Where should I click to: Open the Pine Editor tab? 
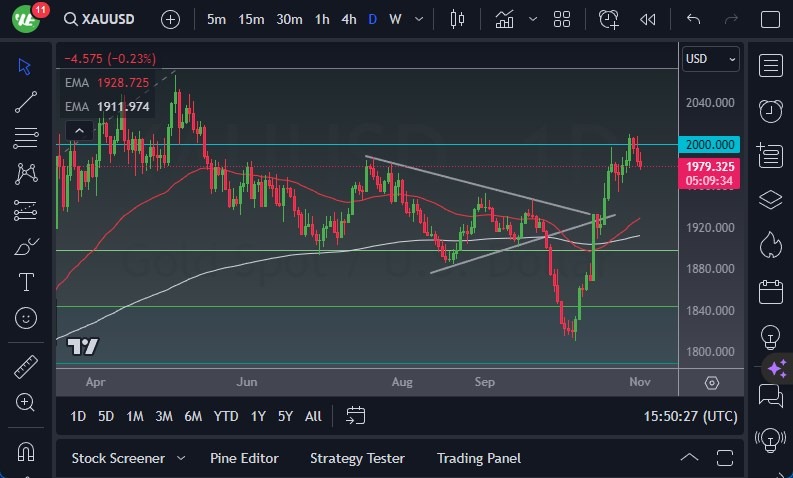244,458
